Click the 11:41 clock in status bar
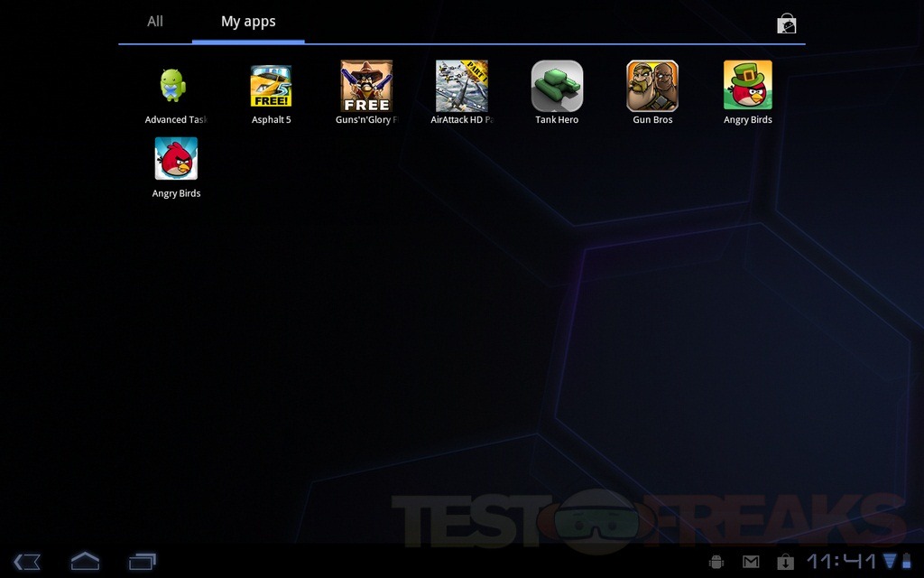The height and width of the screenshot is (578, 924). pyautogui.click(x=842, y=562)
